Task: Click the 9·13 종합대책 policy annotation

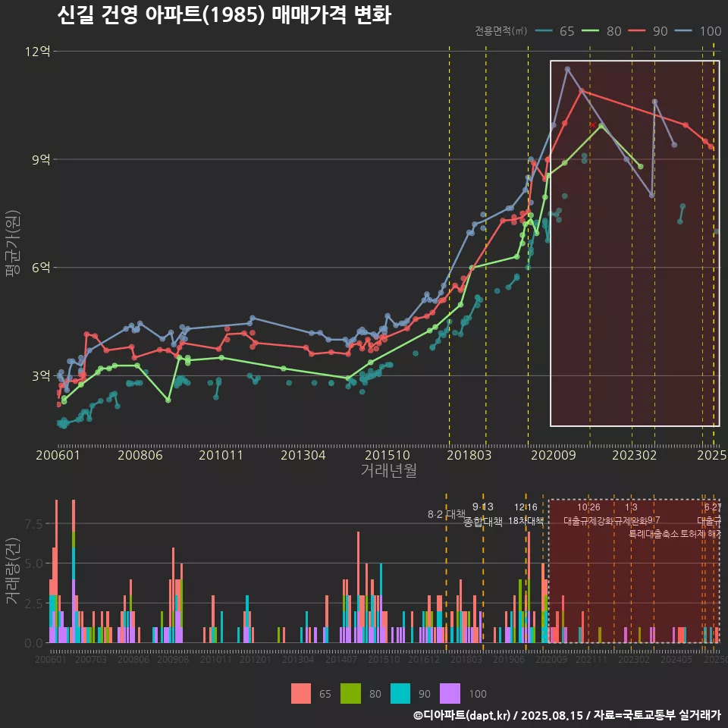Action: pos(483,514)
